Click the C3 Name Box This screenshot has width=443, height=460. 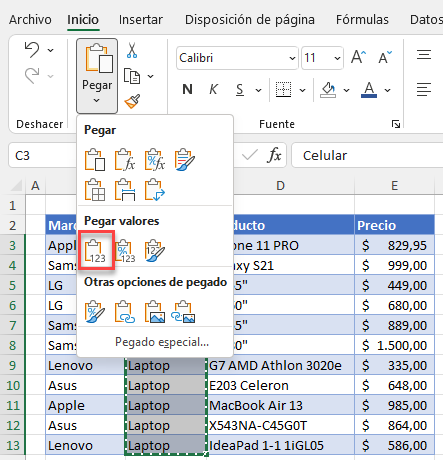pos(43,155)
